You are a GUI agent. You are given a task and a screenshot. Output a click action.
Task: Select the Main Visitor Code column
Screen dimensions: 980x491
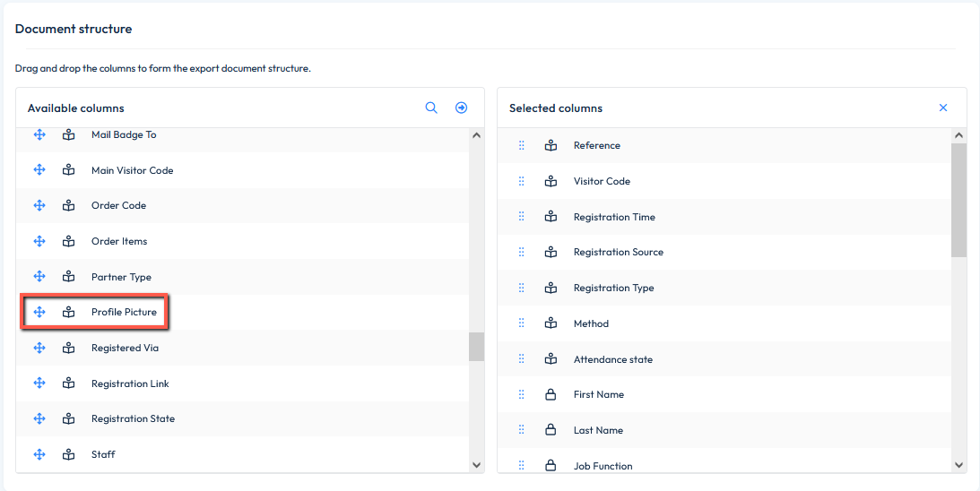pyautogui.click(x=242, y=170)
